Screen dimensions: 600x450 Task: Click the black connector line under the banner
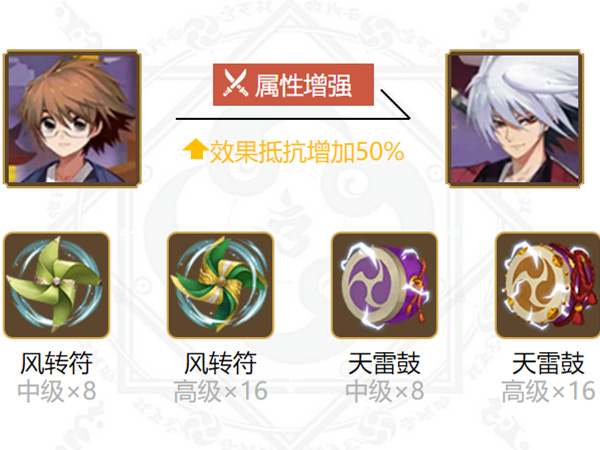point(293,119)
